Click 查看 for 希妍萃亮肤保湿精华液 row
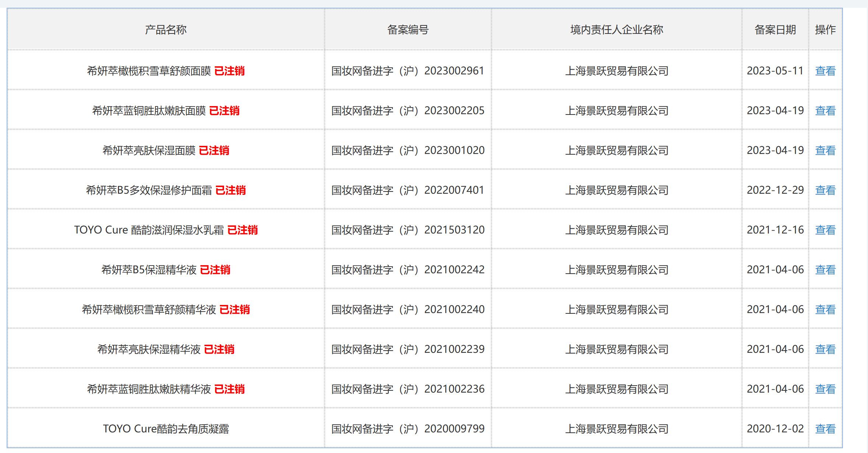 pos(825,349)
